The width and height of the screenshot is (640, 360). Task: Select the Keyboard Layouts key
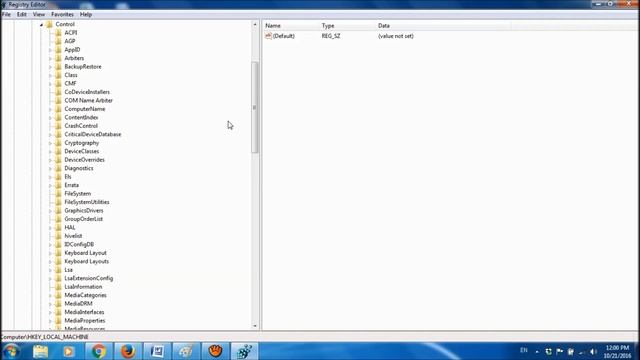[87, 261]
